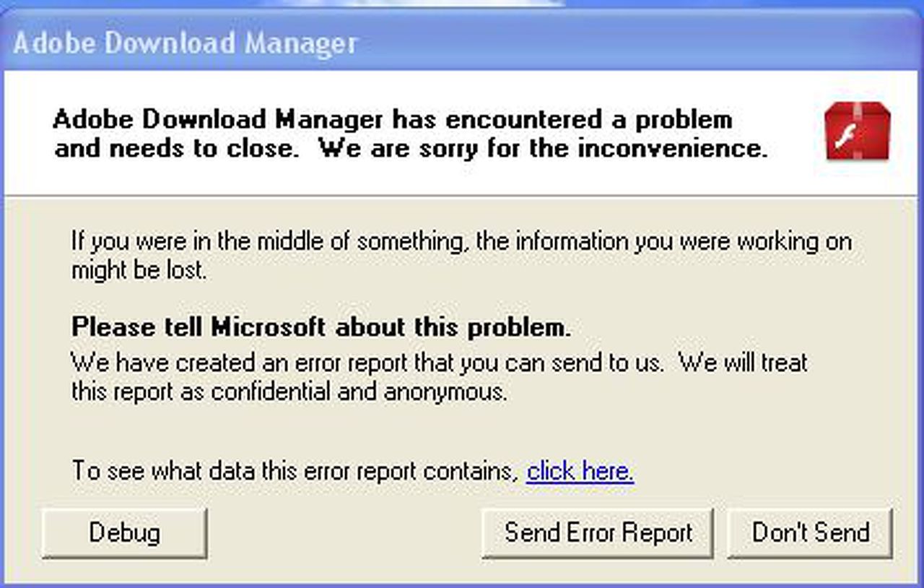The height and width of the screenshot is (588, 924).
Task: Click the "might be lost." text
Action: (139, 271)
